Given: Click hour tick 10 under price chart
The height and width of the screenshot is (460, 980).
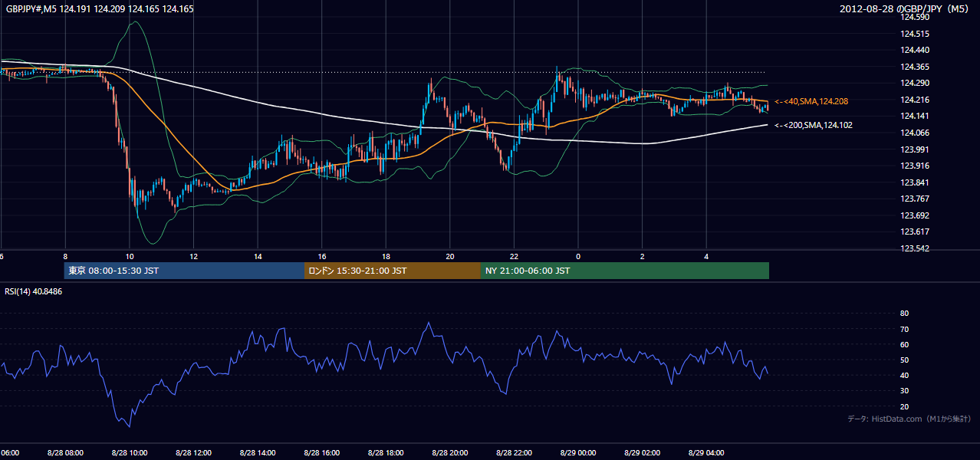Looking at the screenshot, I should pyautogui.click(x=130, y=257).
